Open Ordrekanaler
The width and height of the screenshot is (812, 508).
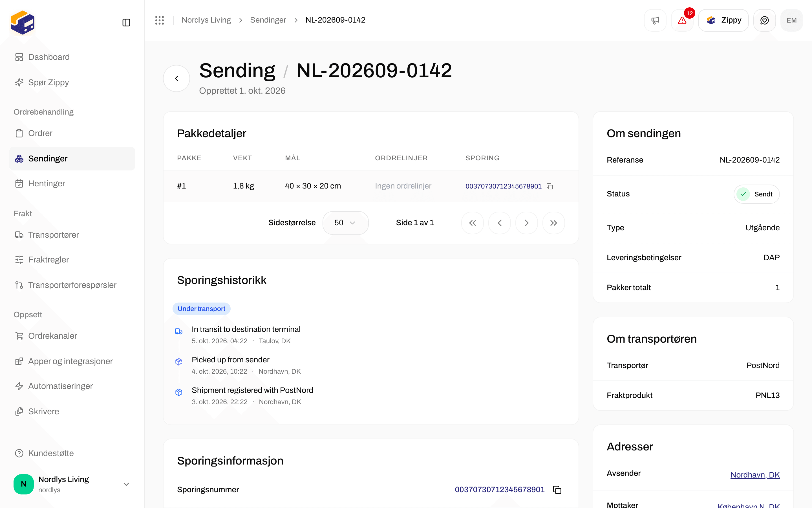point(72,336)
